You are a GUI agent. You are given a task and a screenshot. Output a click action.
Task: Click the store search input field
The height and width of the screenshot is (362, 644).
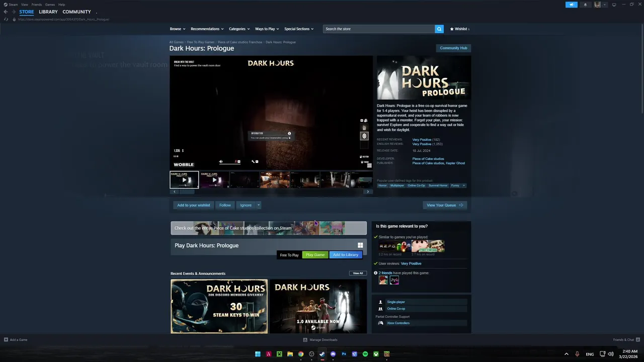click(x=379, y=29)
